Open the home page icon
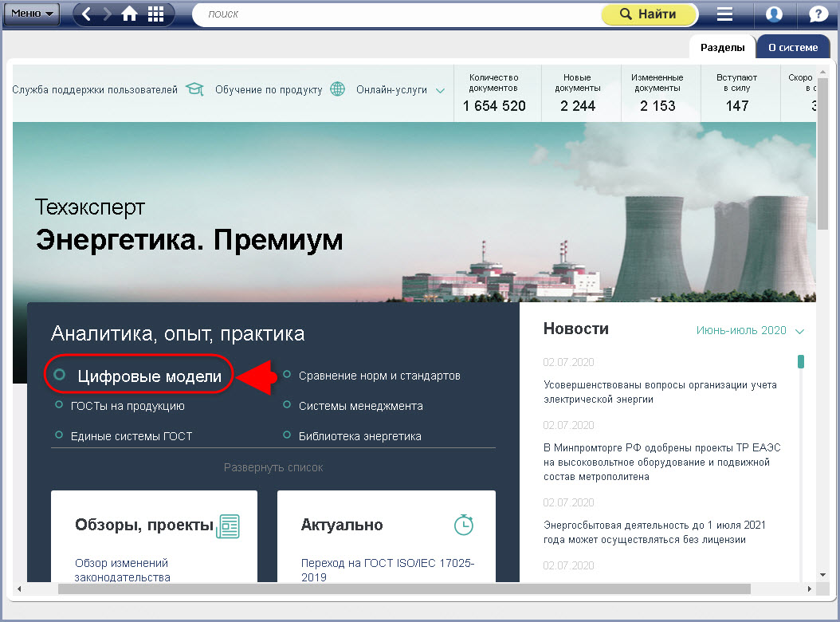Image resolution: width=840 pixels, height=622 pixels. click(x=129, y=14)
